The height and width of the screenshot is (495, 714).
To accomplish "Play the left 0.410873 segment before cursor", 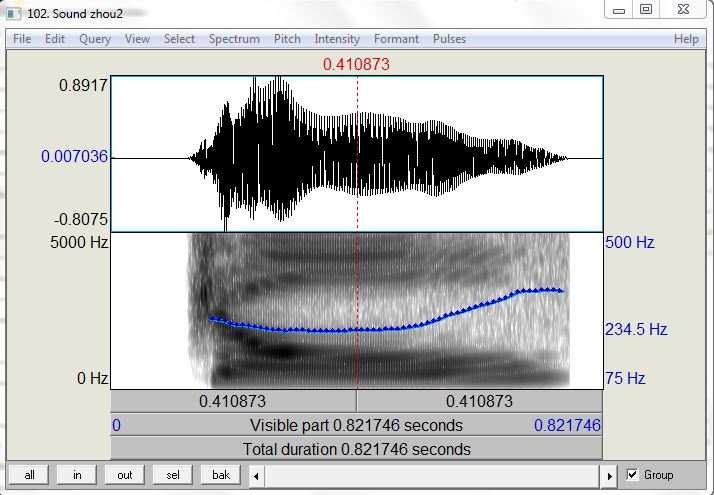I will pos(233,401).
